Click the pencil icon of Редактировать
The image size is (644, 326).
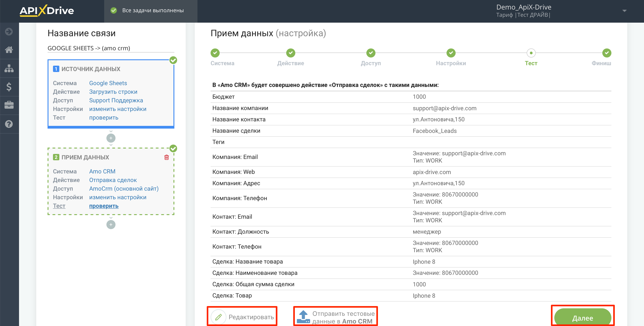218,317
